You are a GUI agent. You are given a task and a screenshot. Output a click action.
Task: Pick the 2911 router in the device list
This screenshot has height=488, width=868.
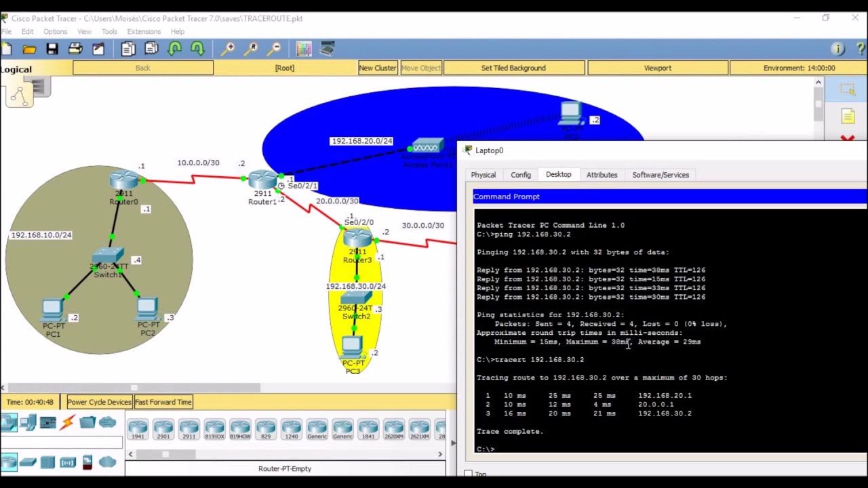tap(189, 430)
